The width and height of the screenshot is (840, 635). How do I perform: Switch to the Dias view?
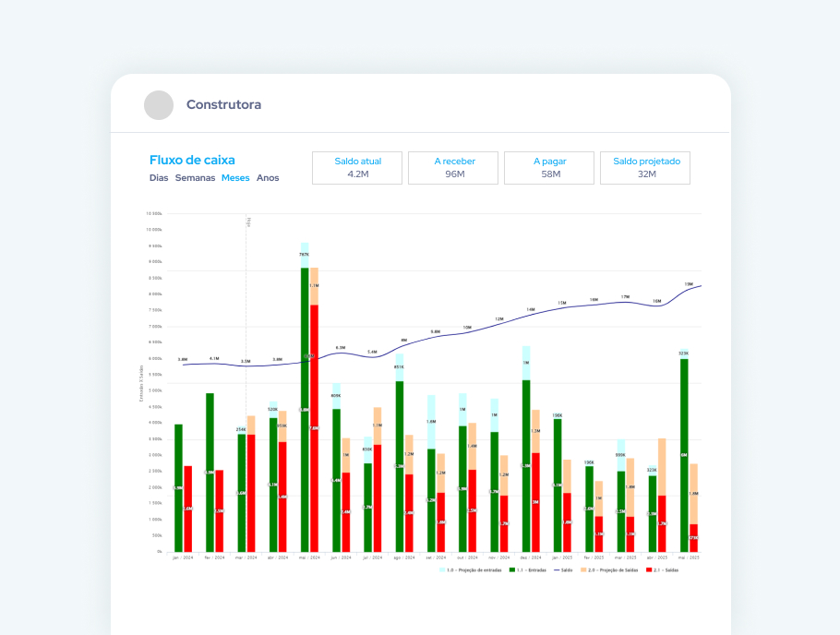(x=159, y=178)
